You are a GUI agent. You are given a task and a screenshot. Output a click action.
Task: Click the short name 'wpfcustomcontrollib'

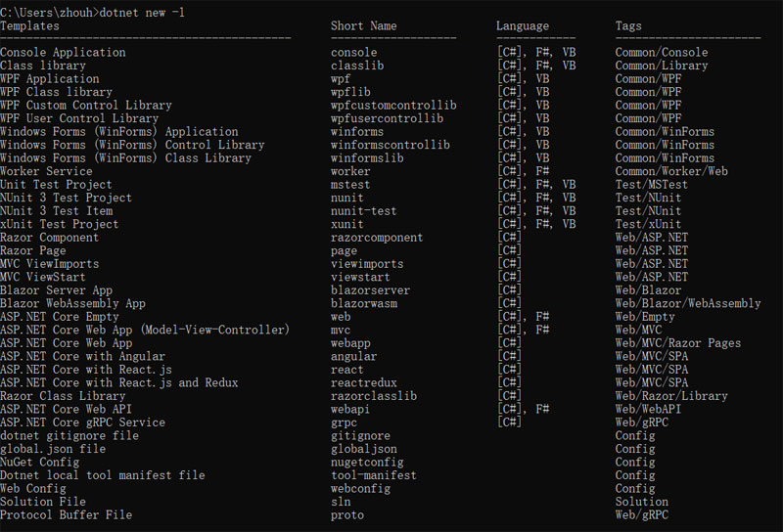pyautogui.click(x=393, y=106)
